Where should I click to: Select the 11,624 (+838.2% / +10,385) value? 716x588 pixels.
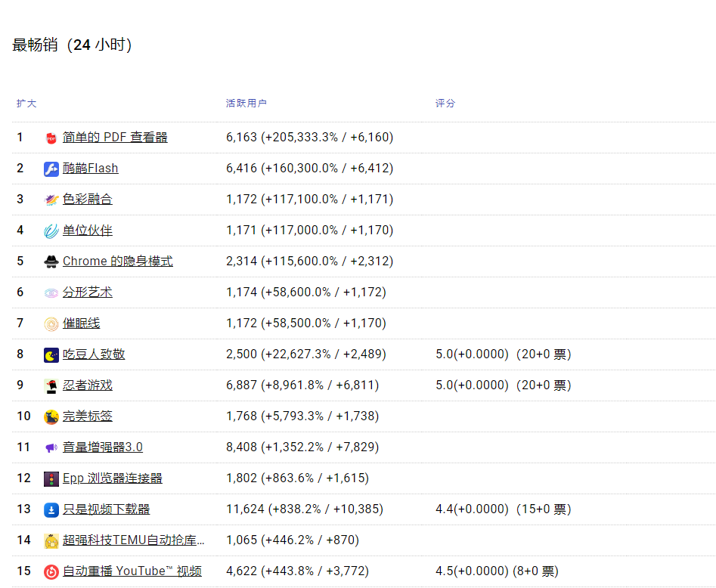305,509
